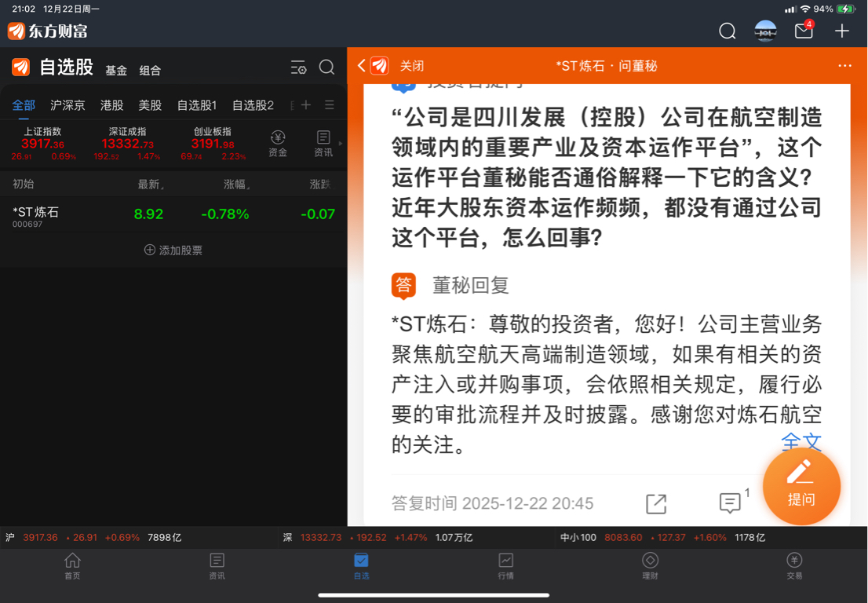
Task: Go back in the 问董秘 panel
Action: tap(362, 66)
